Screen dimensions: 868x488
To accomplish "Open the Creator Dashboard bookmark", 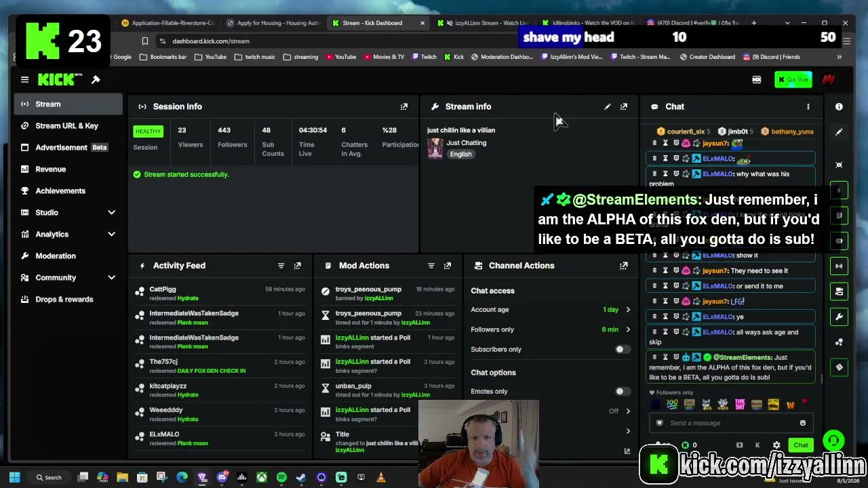I will 707,57.
